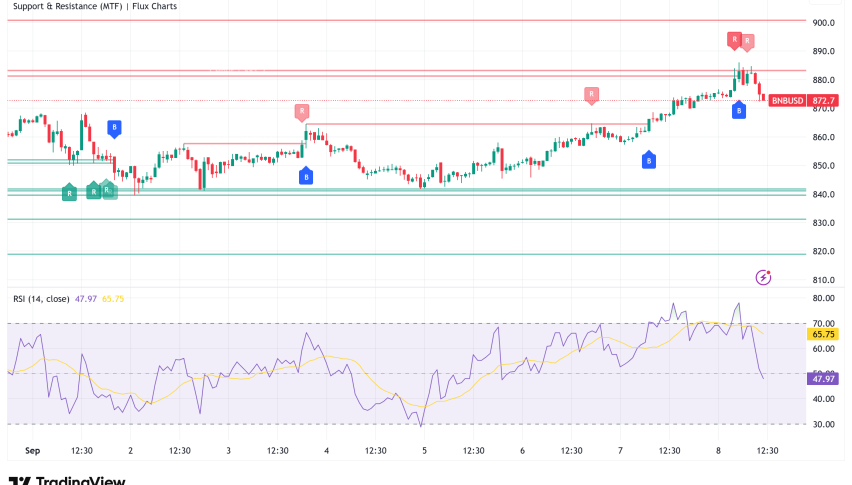Select the blue B marker before date 2
852x485 pixels.
click(114, 129)
